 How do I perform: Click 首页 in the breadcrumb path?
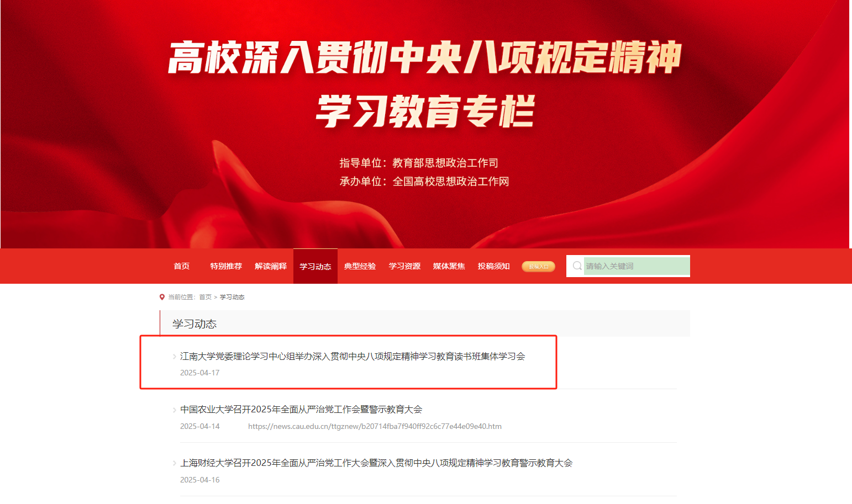[206, 297]
